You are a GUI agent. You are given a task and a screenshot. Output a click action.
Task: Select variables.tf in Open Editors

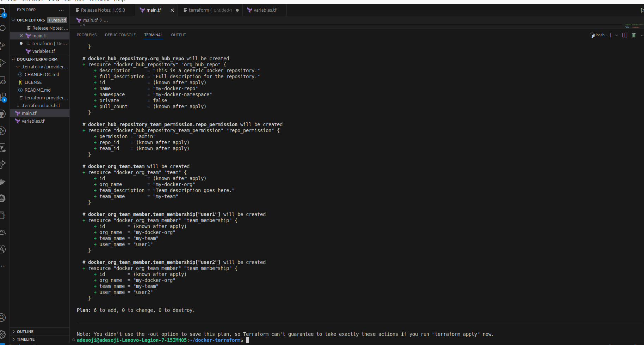click(x=44, y=51)
